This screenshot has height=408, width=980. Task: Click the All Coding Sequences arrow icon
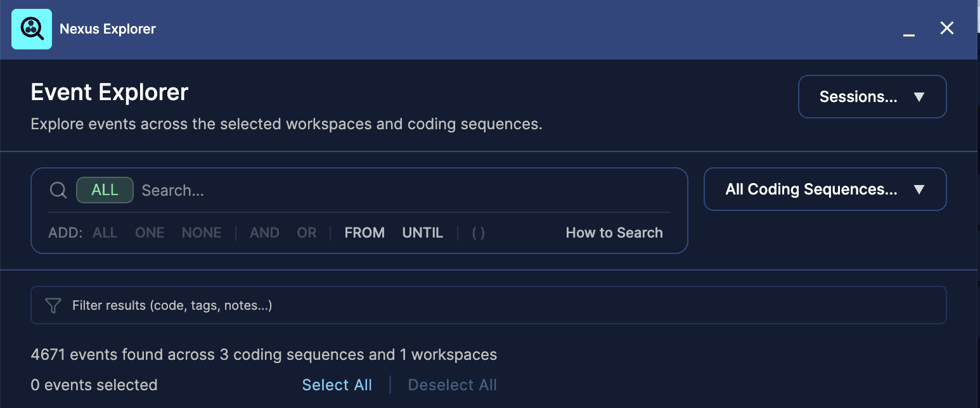[x=919, y=189]
